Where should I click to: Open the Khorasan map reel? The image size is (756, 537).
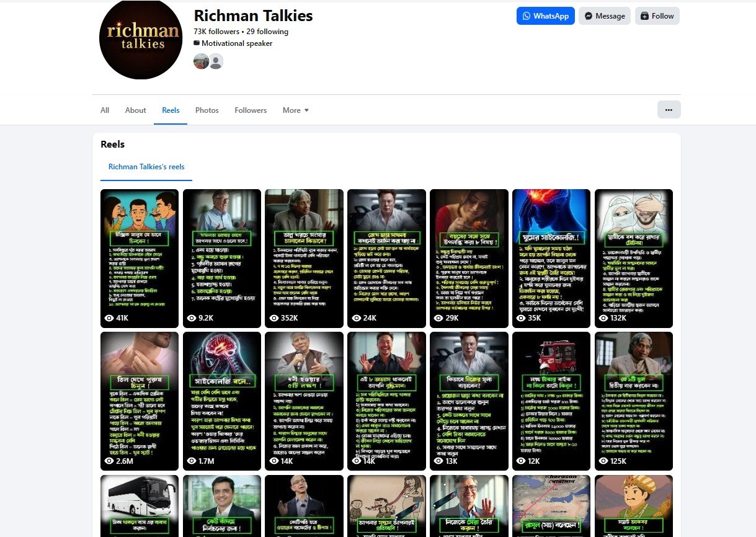(x=551, y=506)
